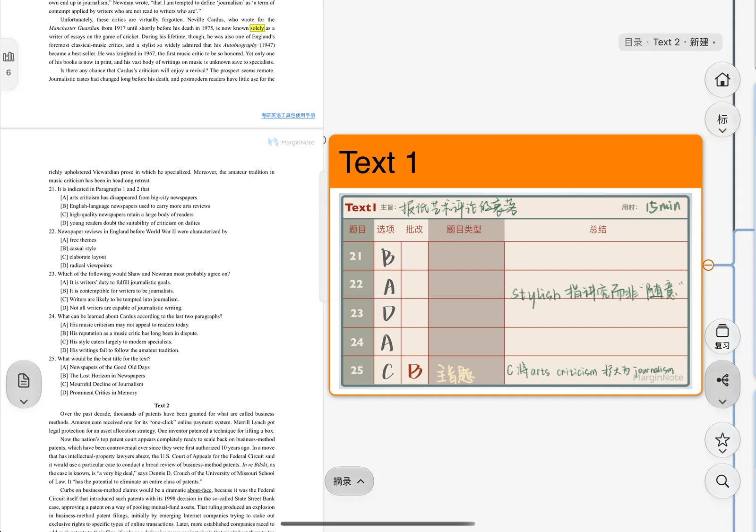Go to home via house icon
This screenshot has height=532, width=756.
point(722,79)
